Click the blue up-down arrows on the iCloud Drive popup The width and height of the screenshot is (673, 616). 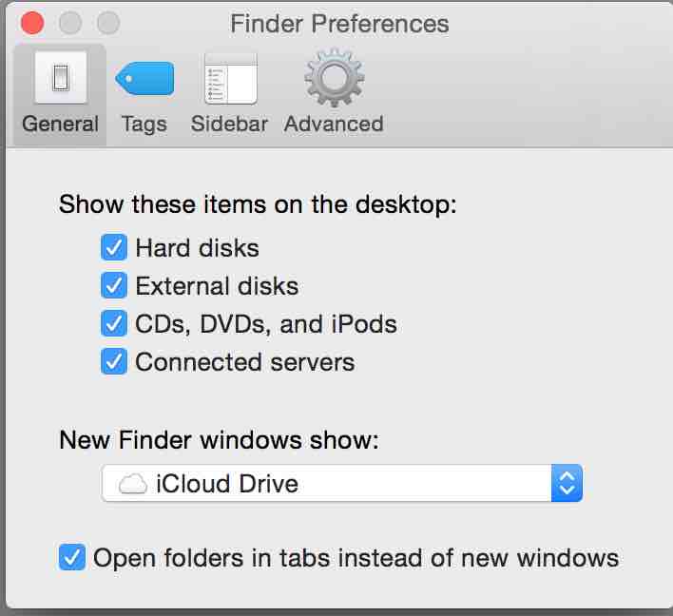[x=567, y=484]
